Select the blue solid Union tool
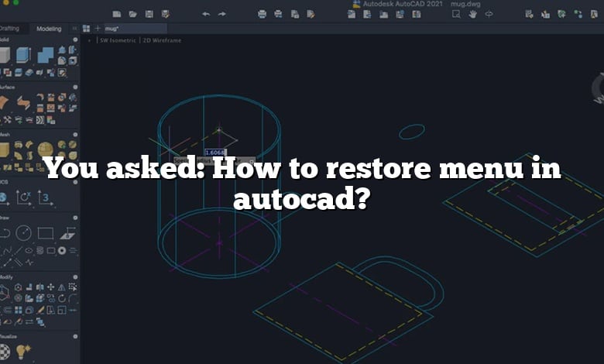 [x=46, y=55]
